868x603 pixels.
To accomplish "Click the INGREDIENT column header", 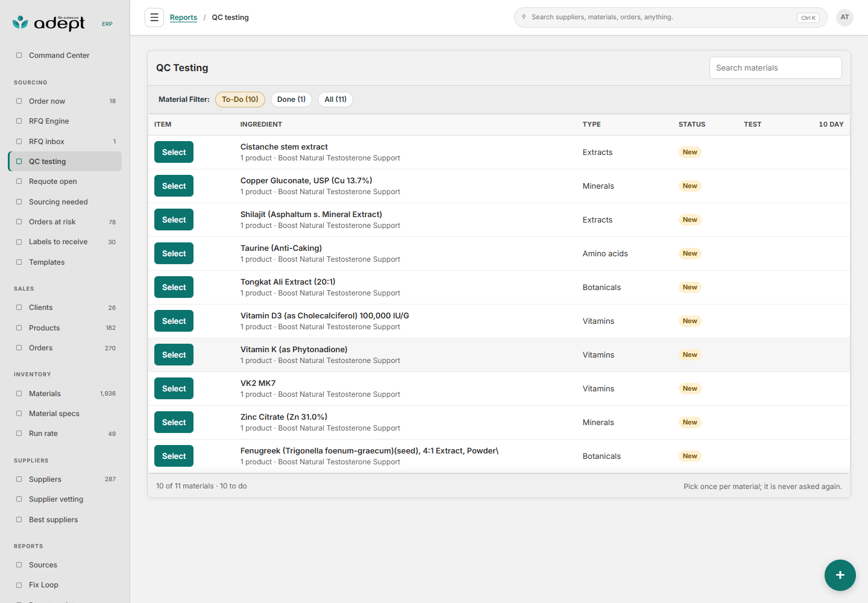I will 261,124.
